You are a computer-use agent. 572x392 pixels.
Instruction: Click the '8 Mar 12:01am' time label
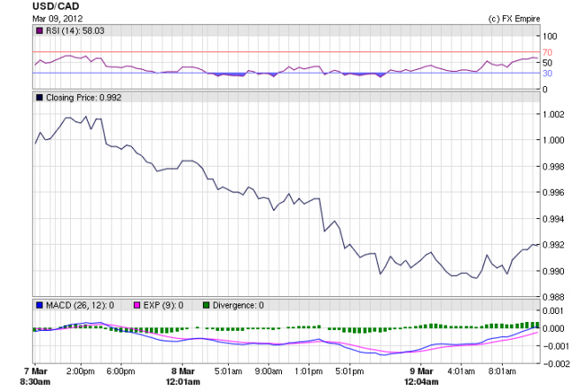point(183,377)
